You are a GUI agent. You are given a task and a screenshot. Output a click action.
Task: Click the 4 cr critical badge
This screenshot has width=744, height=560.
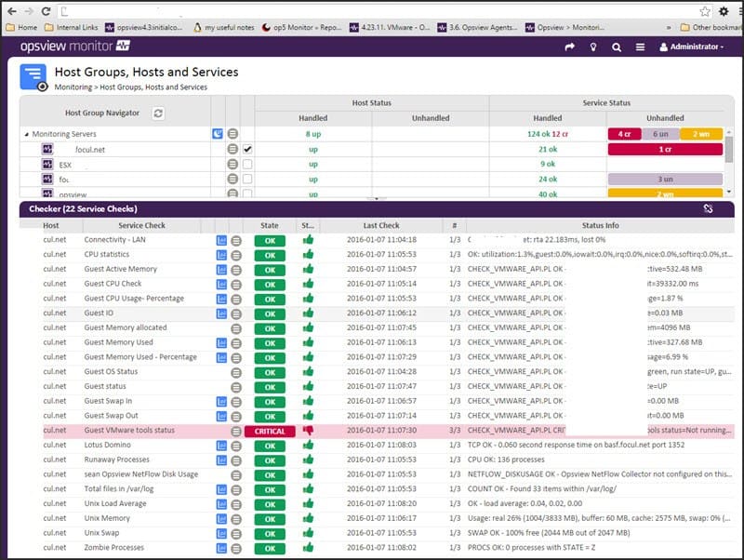pos(624,134)
